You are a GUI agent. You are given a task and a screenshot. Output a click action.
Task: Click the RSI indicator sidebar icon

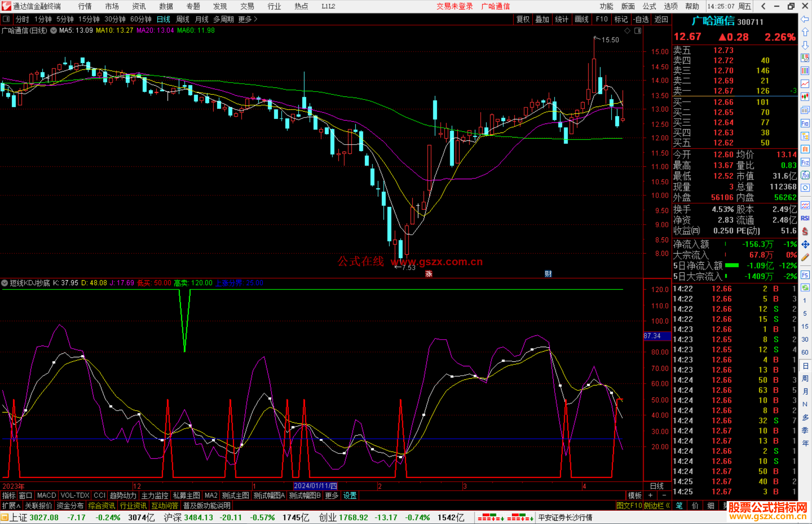[x=805, y=218]
